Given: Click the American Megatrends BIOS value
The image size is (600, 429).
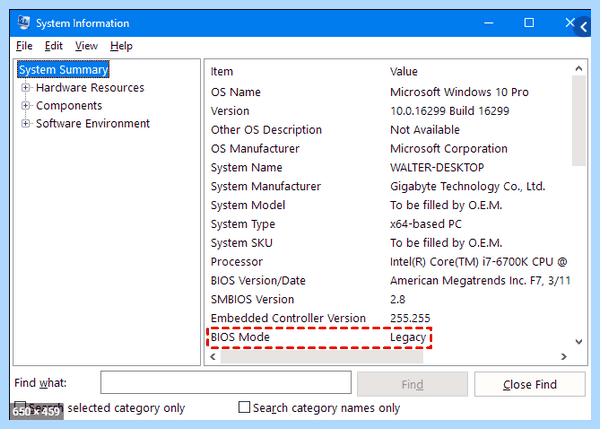Looking at the screenshot, I should click(x=480, y=281).
